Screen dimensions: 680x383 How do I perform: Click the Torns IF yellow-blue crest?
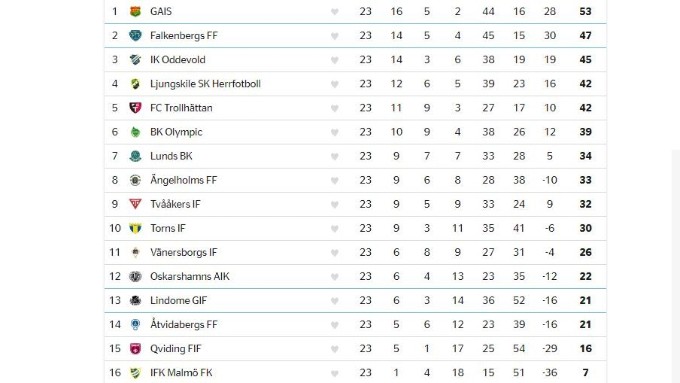click(135, 229)
